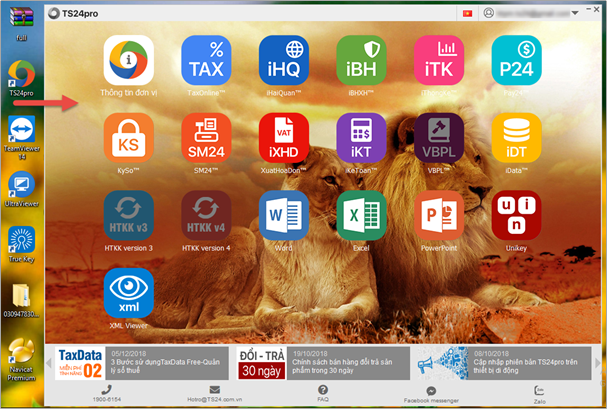This screenshot has height=409, width=607.
Task: Open the Thông tin đơn vị app
Action: (x=129, y=60)
